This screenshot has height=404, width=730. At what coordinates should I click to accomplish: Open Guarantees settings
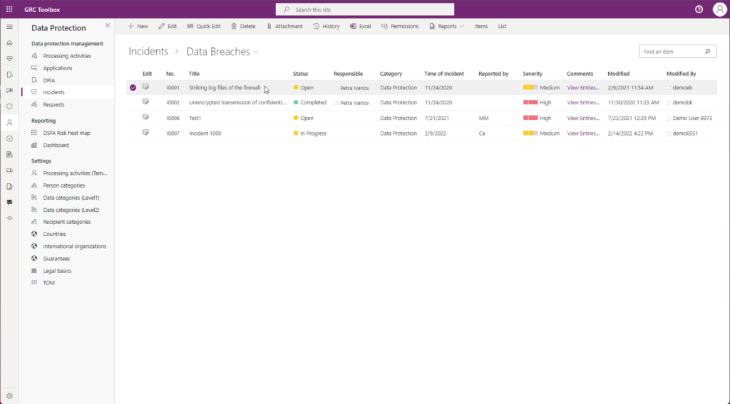coord(56,259)
